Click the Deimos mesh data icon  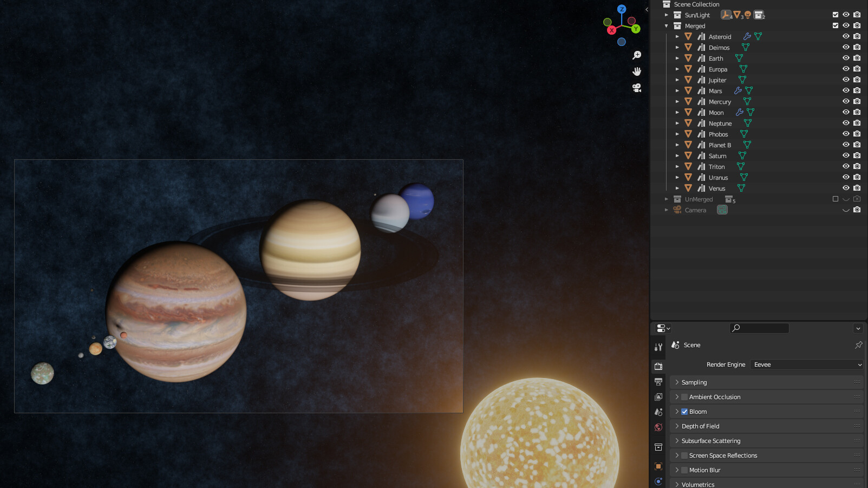point(746,47)
